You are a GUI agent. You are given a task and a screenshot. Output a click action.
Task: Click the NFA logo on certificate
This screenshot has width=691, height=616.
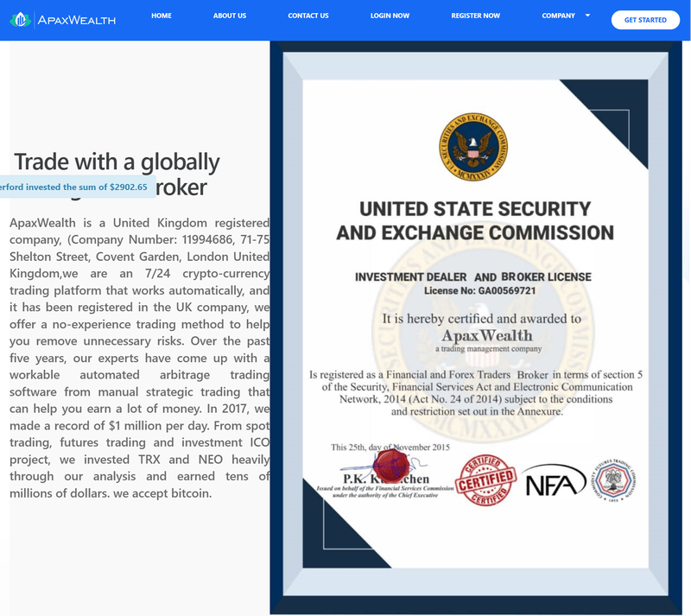click(553, 480)
